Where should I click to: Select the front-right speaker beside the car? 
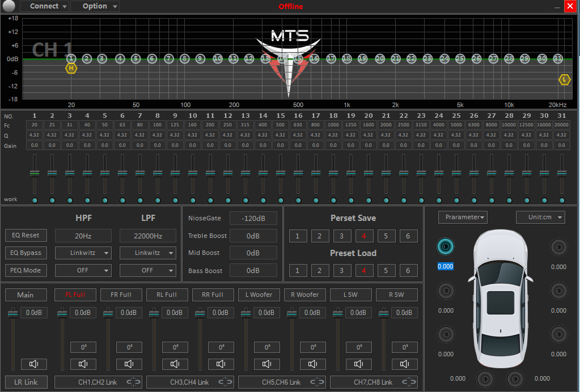coord(558,246)
